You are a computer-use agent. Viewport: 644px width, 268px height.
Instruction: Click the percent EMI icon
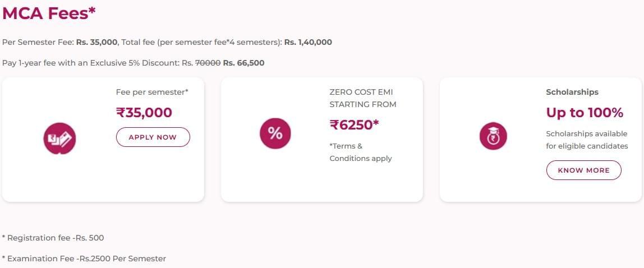point(275,133)
